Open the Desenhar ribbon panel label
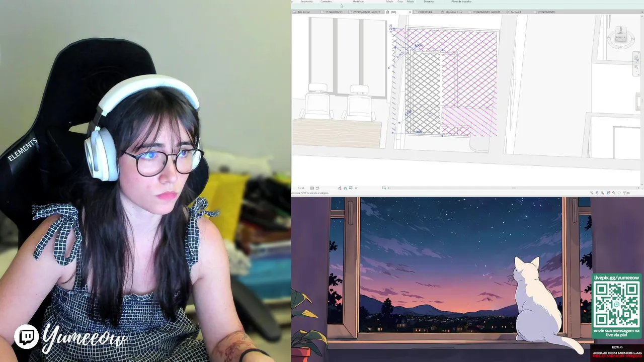Screen dimensions: 644x362 pos(429,2)
